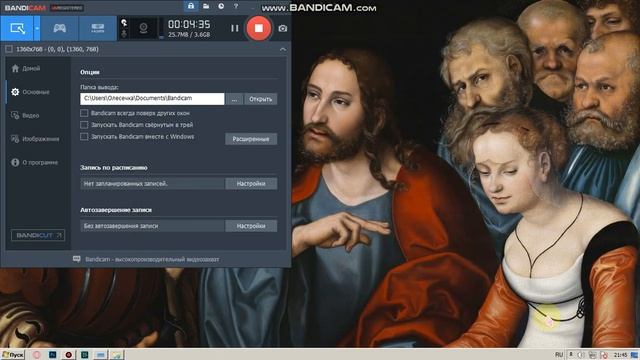The height and width of the screenshot is (360, 640).
Task: Toggle mouse cursor effects icon
Action: click(124, 23)
